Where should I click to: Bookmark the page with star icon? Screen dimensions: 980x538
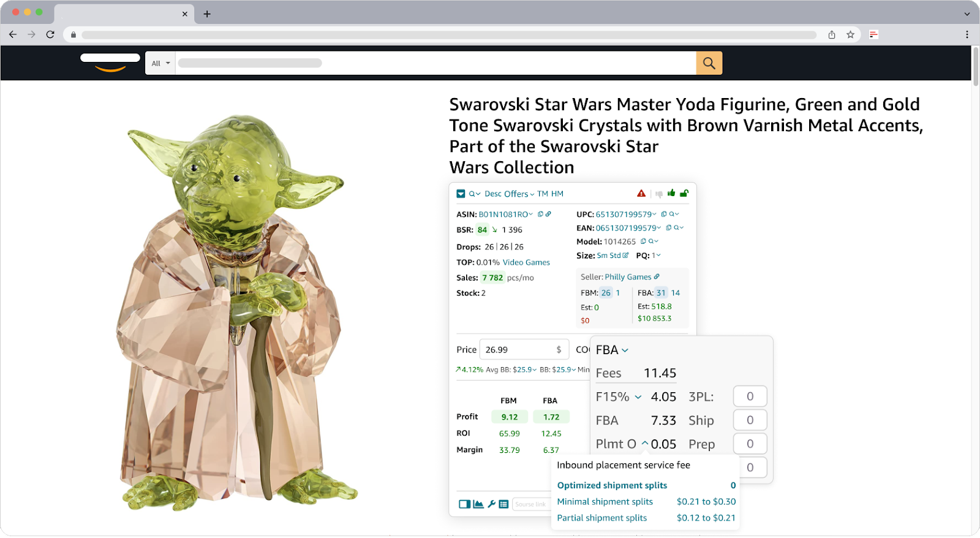(850, 35)
